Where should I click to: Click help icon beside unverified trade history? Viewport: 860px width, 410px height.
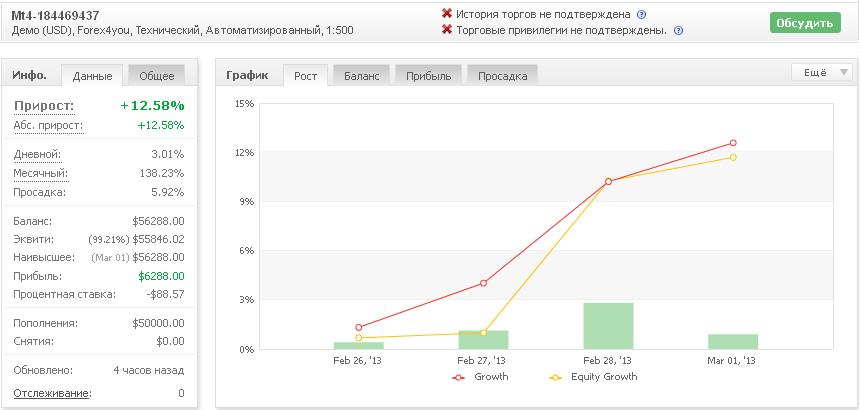pyautogui.click(x=642, y=15)
